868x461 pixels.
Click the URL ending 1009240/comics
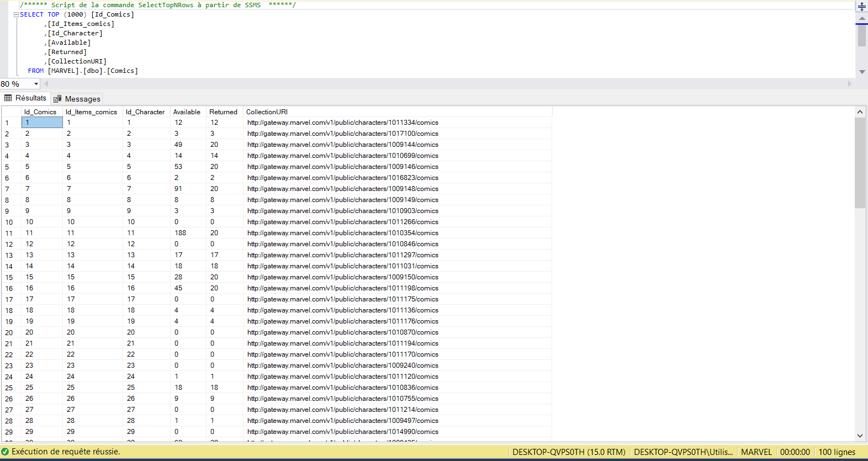[x=343, y=365]
